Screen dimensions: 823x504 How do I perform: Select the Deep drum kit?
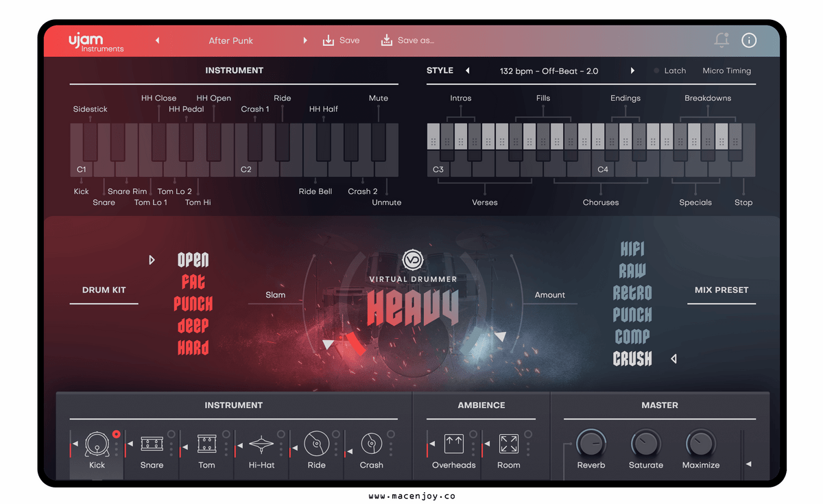[193, 326]
